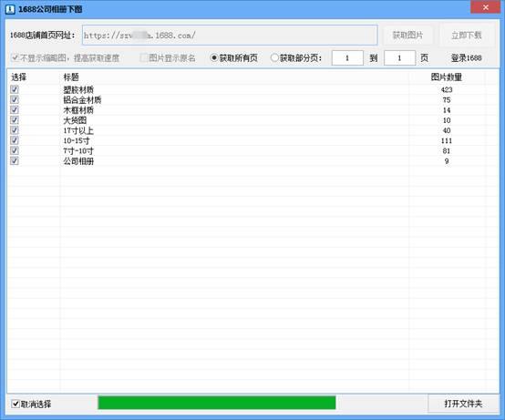The height and width of the screenshot is (420, 505).
Task: Select the 大货图 album row
Action: [x=252, y=120]
